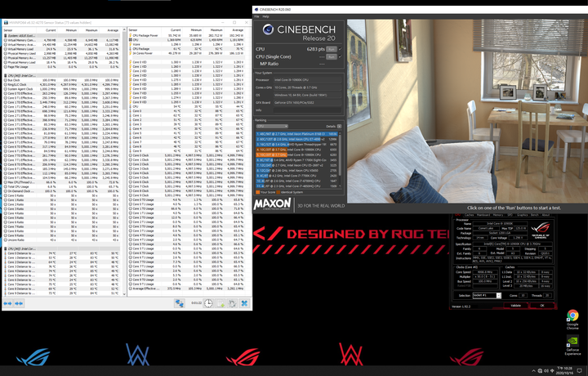Open GeForce Experience desktop shortcut
The height and width of the screenshot is (376, 588).
(x=572, y=345)
